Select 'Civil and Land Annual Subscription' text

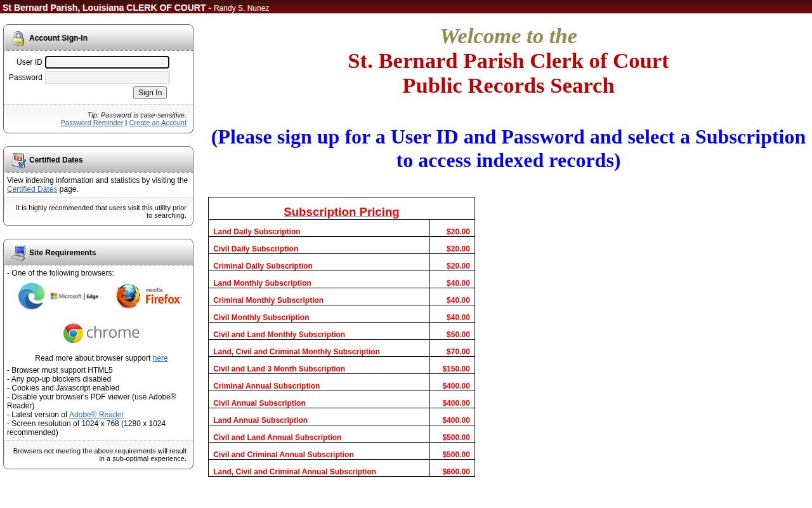tap(277, 438)
